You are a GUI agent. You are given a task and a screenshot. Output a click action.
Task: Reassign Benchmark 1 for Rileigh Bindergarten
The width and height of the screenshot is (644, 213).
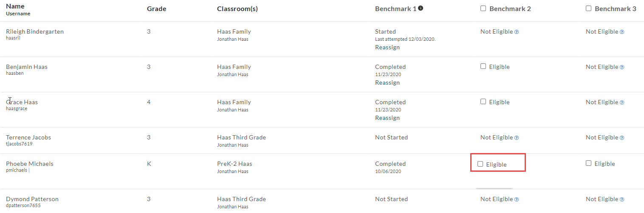pos(387,48)
